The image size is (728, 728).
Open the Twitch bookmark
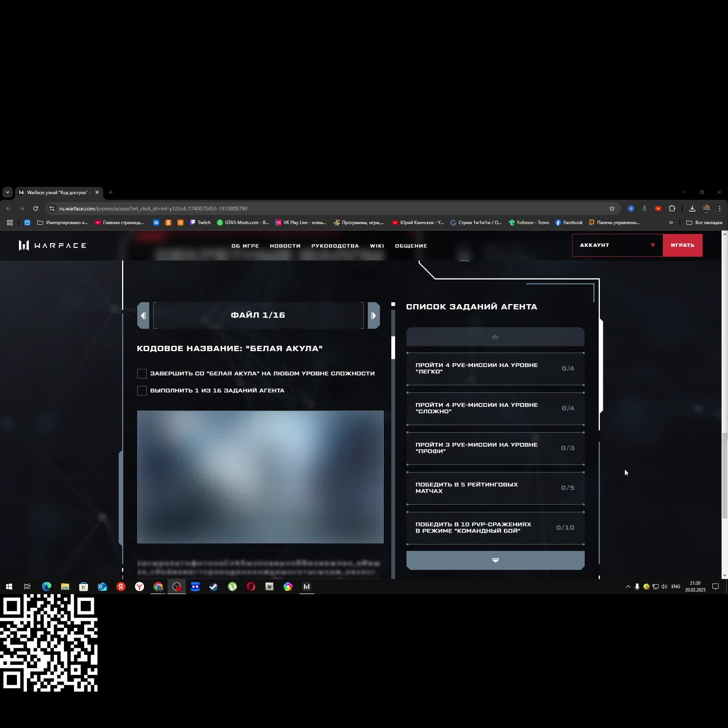(x=200, y=223)
